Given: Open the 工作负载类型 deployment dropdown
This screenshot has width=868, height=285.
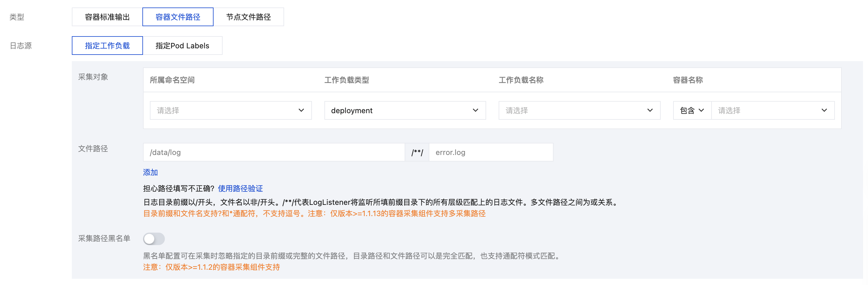Looking at the screenshot, I should pos(405,110).
